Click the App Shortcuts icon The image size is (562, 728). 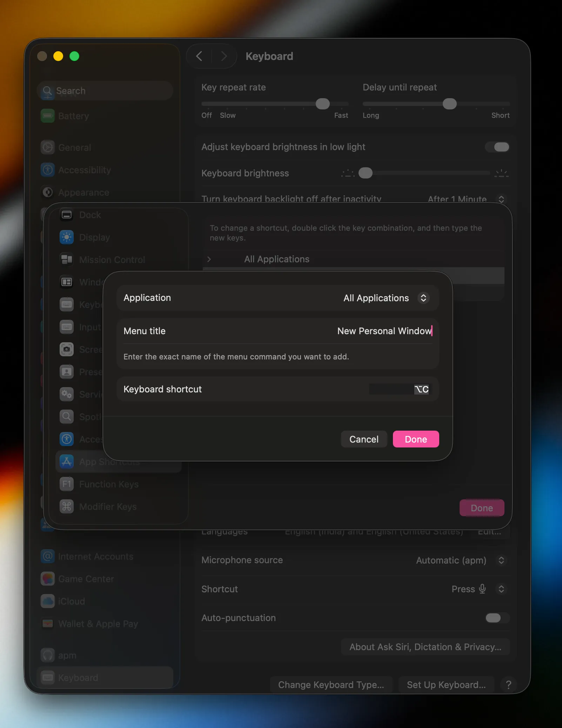67,461
